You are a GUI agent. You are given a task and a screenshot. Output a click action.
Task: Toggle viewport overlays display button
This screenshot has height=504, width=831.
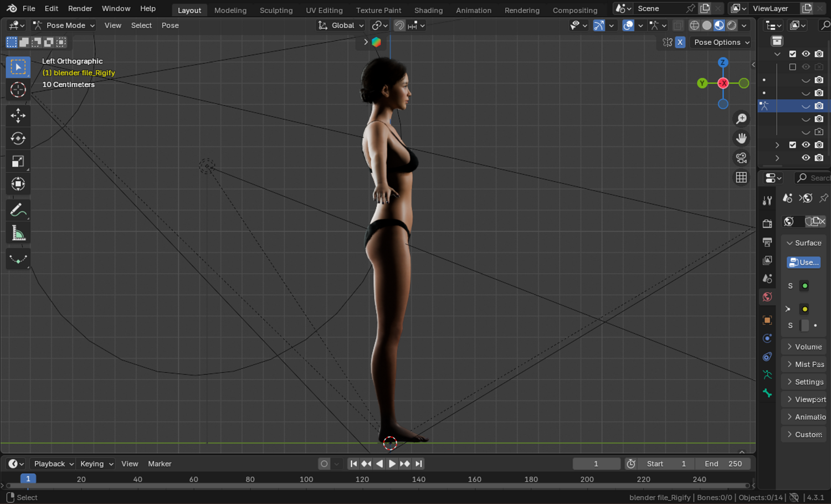point(628,25)
